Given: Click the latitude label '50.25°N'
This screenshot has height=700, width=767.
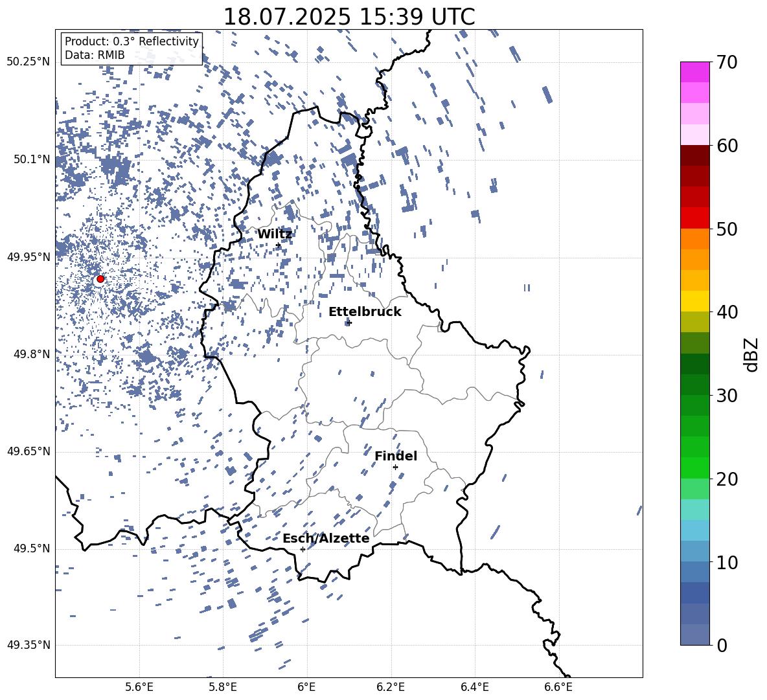Looking at the screenshot, I should point(29,62).
